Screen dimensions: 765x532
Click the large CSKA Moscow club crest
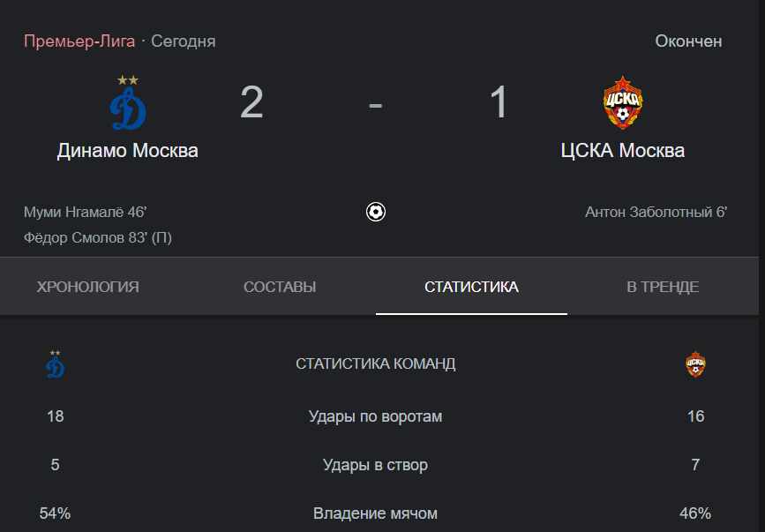click(623, 102)
